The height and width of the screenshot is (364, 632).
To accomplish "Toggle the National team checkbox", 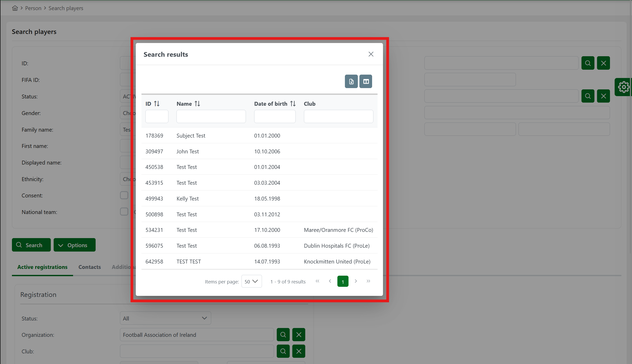I will pos(124,212).
